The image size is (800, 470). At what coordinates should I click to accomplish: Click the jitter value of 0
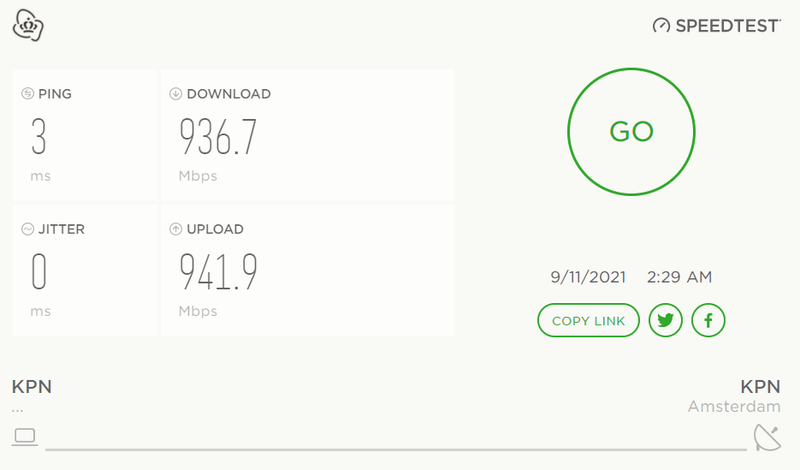pyautogui.click(x=39, y=272)
